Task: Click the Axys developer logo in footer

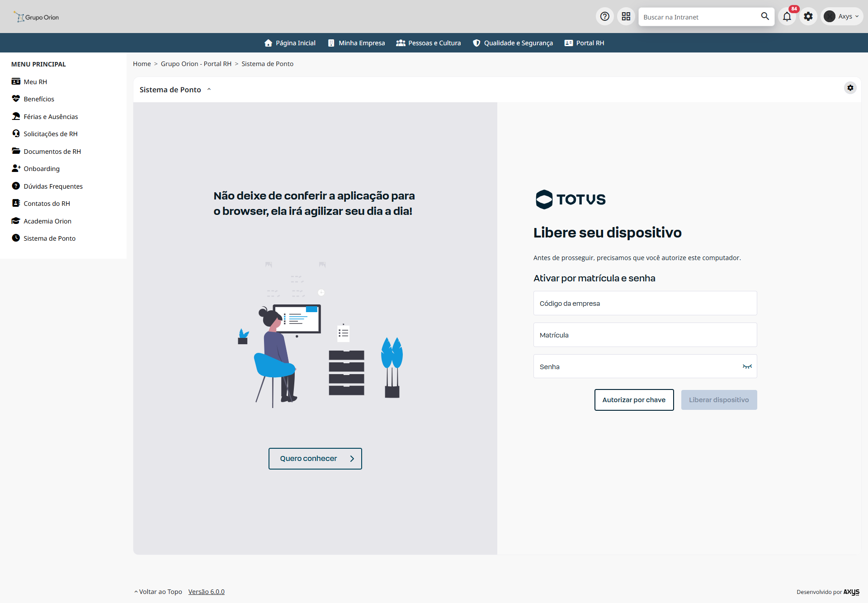Action: [x=851, y=592]
